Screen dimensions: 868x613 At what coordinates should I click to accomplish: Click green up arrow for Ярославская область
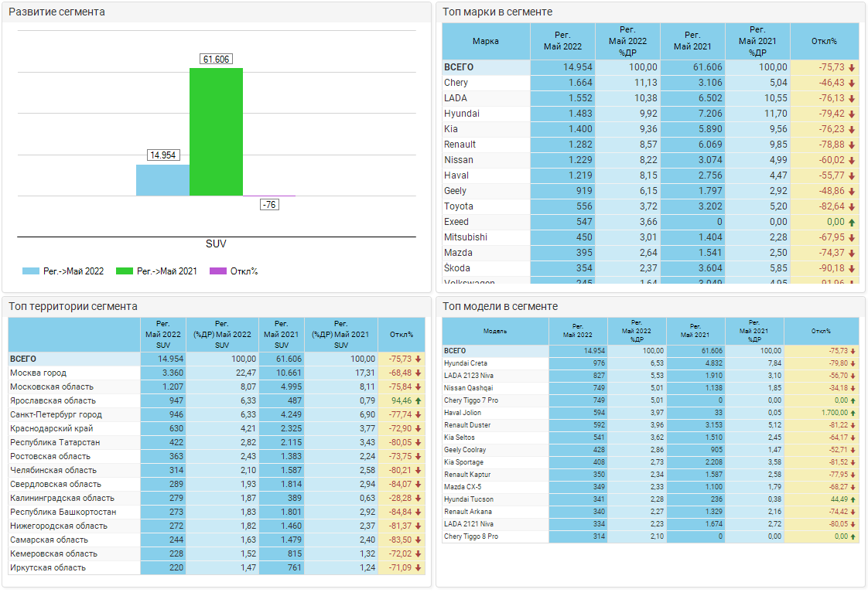tap(419, 401)
